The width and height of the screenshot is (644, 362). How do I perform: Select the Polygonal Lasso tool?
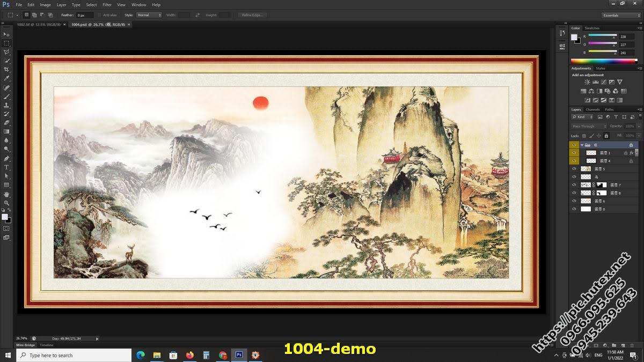coord(6,51)
